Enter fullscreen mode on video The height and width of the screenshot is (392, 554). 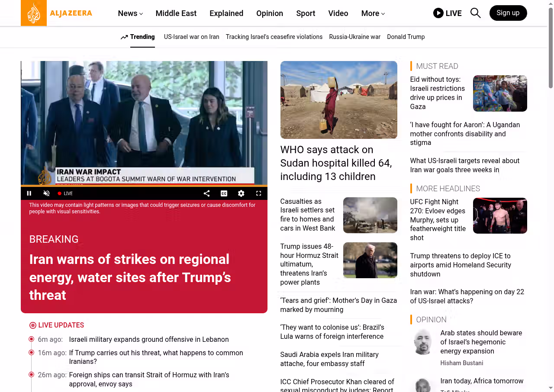258,193
